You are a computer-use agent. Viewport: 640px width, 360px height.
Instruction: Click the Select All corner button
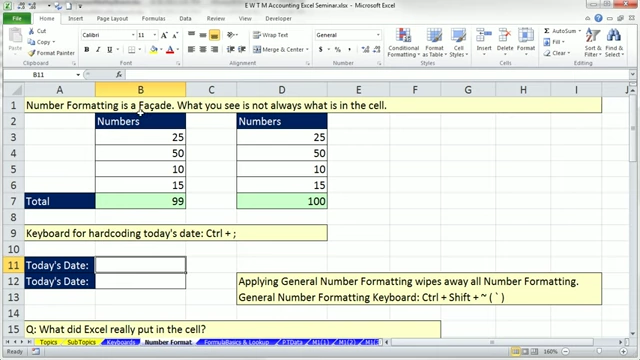13,90
